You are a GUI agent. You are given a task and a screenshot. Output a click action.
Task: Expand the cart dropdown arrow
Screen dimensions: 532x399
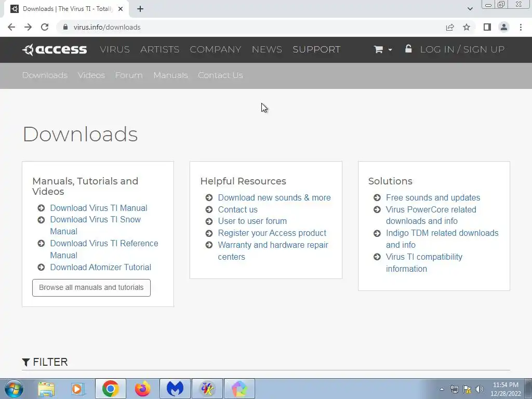coord(390,50)
